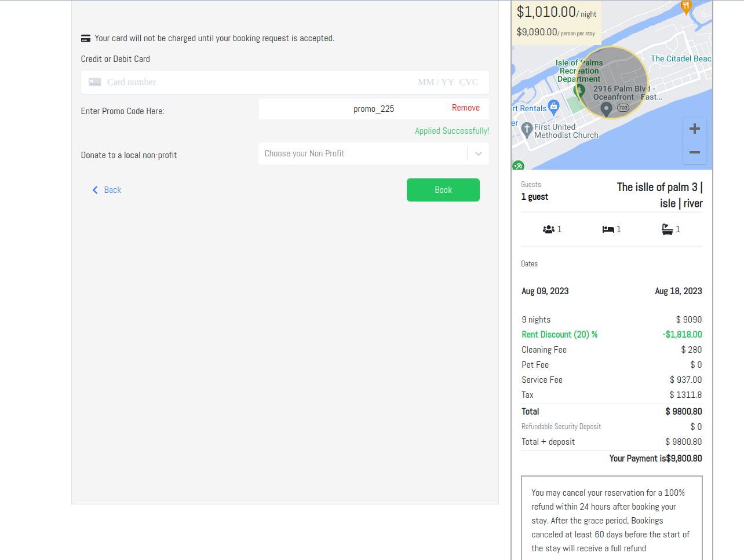Screen dimensions: 744x560
Task: Click the guests people icon
Action: tap(548, 229)
